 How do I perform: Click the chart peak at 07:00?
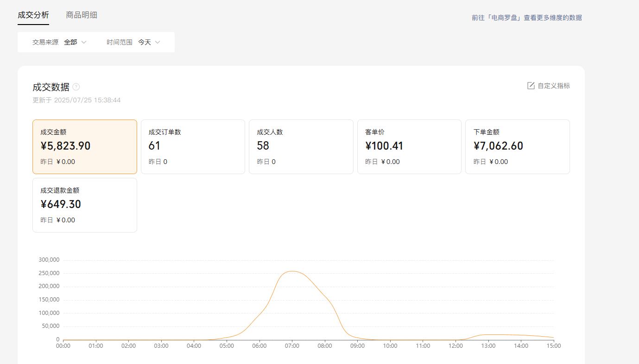(292, 271)
